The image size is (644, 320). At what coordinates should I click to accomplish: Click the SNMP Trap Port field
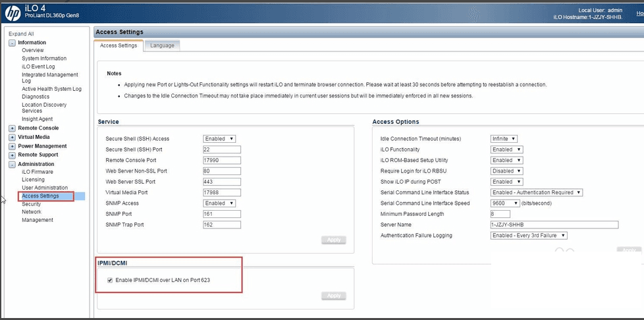[222, 225]
